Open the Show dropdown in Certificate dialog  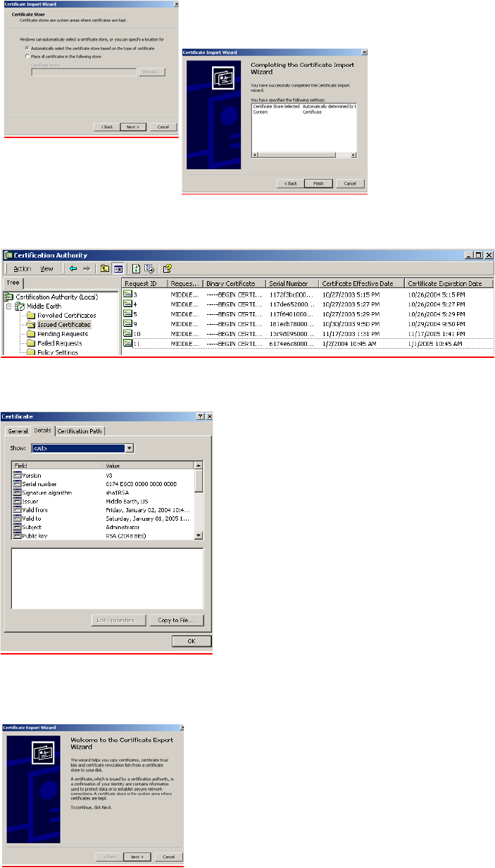(129, 447)
